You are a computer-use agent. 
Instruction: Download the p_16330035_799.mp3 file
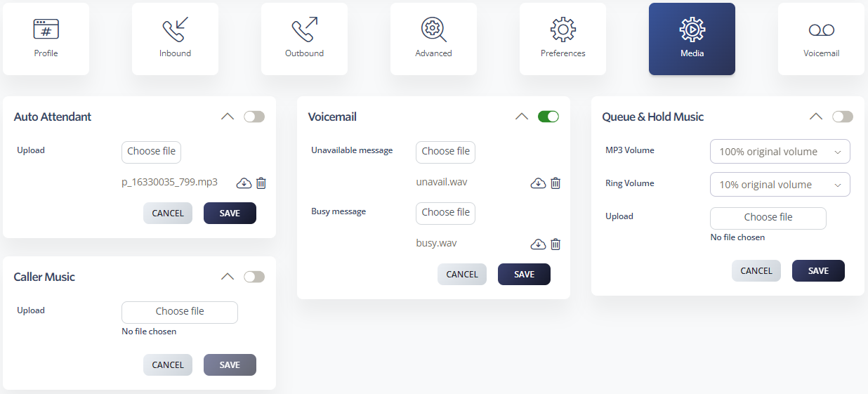coord(244,183)
